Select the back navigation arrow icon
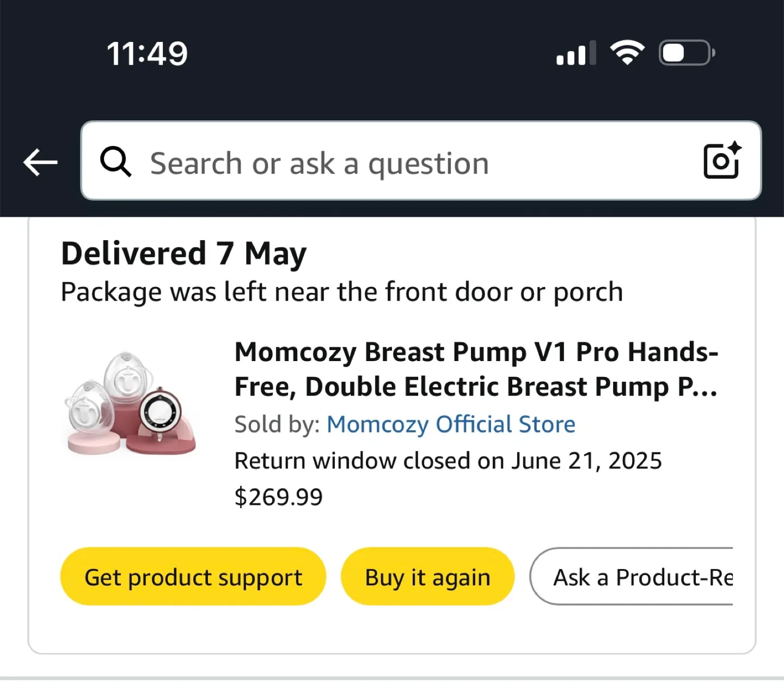 coord(40,162)
